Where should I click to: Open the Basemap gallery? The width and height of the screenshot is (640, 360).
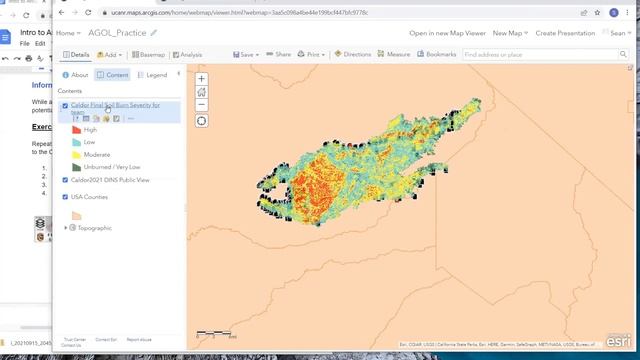tap(148, 55)
